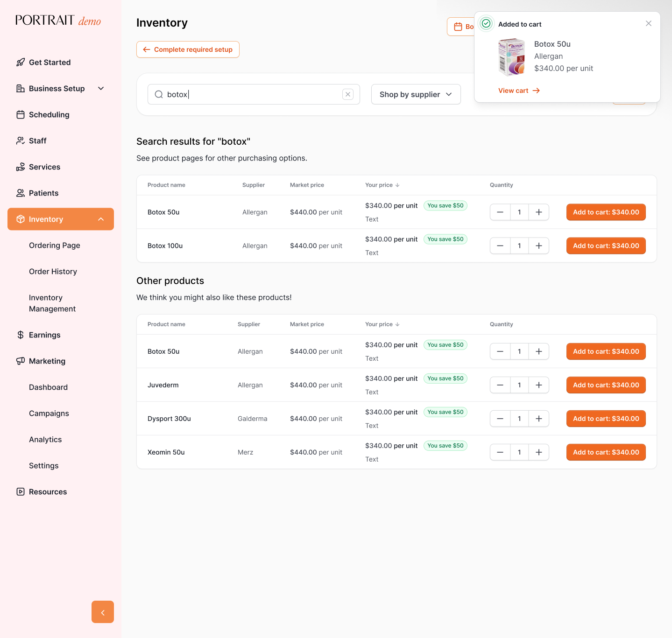Click View cart link
The width and height of the screenshot is (672, 638).
(519, 91)
